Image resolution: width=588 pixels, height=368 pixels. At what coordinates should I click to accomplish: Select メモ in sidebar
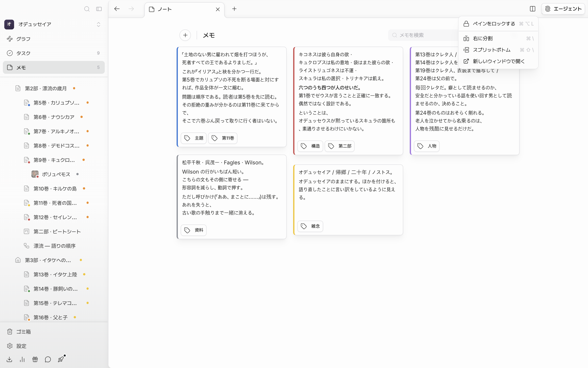(54, 67)
